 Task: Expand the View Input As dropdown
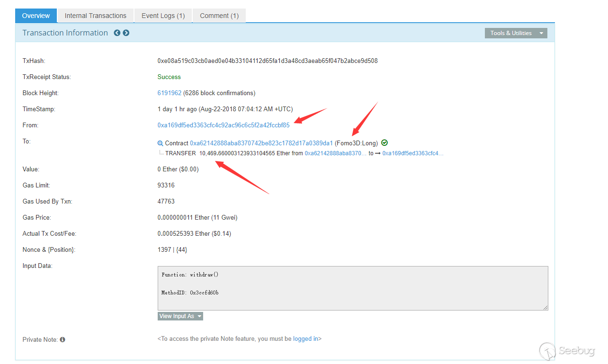[x=180, y=316]
